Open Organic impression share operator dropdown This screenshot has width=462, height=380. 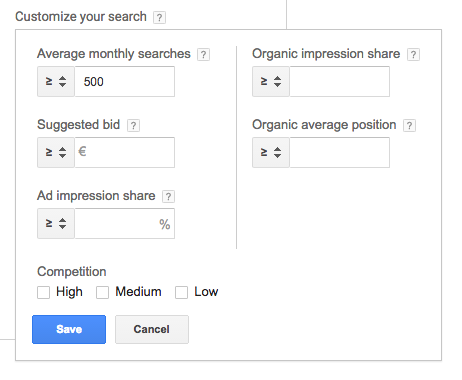pyautogui.click(x=271, y=81)
